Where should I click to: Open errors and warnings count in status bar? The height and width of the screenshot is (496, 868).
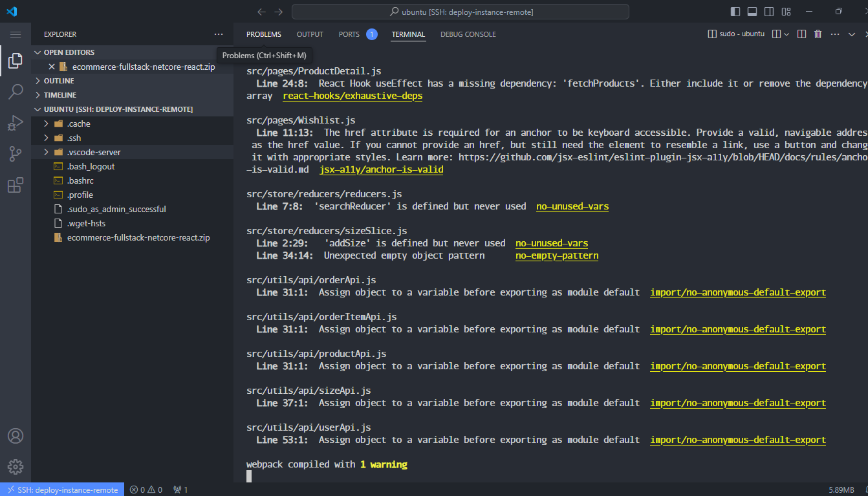pos(146,490)
